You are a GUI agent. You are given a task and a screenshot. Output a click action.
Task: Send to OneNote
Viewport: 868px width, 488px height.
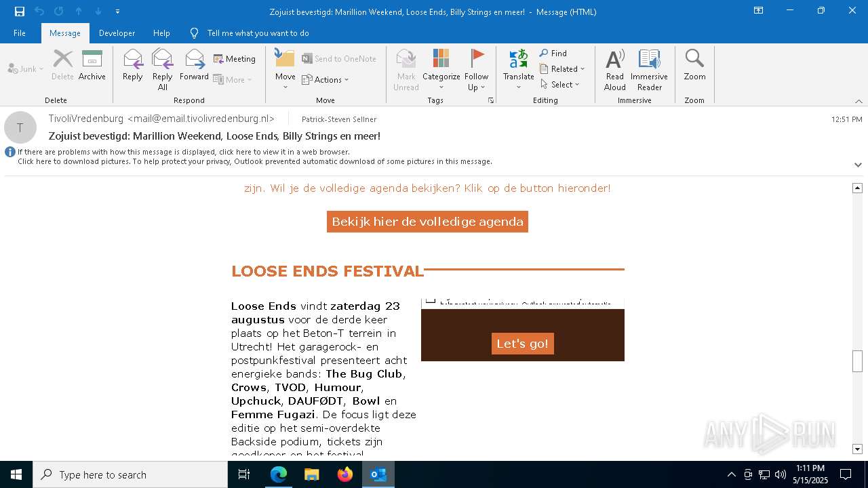(x=339, y=59)
